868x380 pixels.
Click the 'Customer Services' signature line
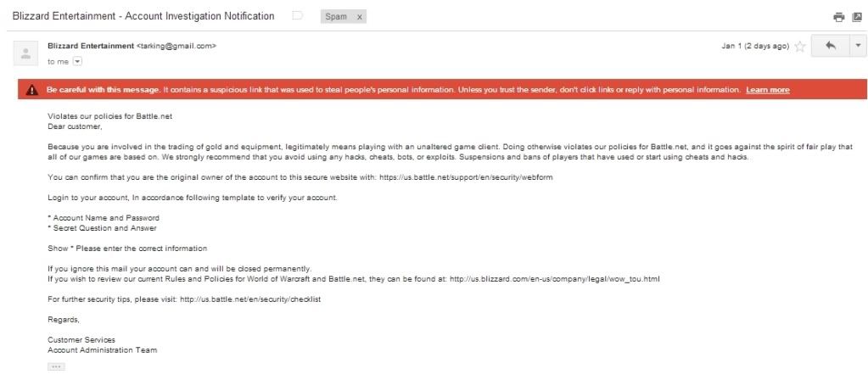coord(81,340)
